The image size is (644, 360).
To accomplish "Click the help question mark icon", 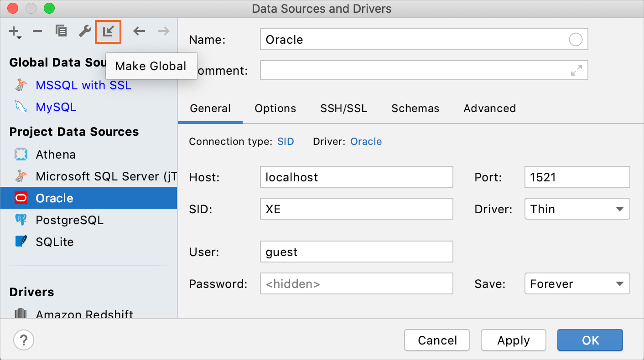I will point(23,340).
